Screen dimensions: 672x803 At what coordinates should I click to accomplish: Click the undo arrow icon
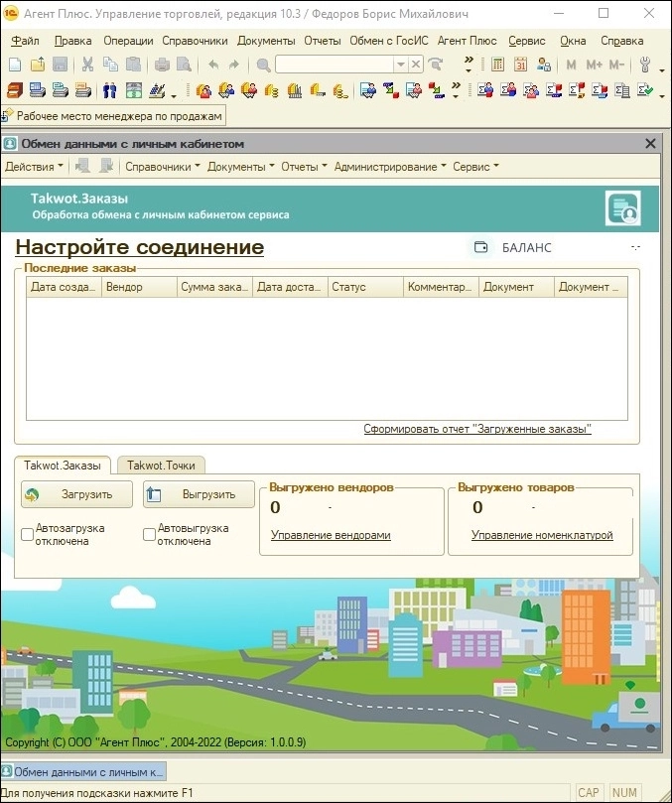coord(213,65)
